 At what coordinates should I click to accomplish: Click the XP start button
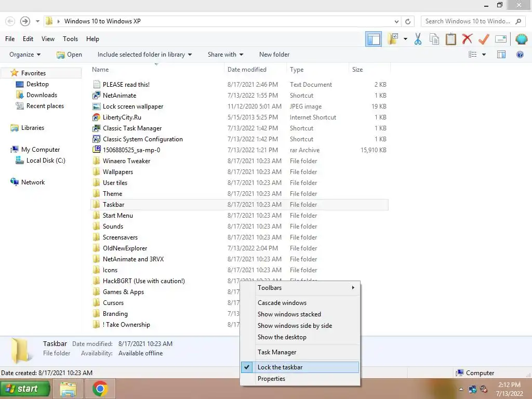click(x=25, y=389)
